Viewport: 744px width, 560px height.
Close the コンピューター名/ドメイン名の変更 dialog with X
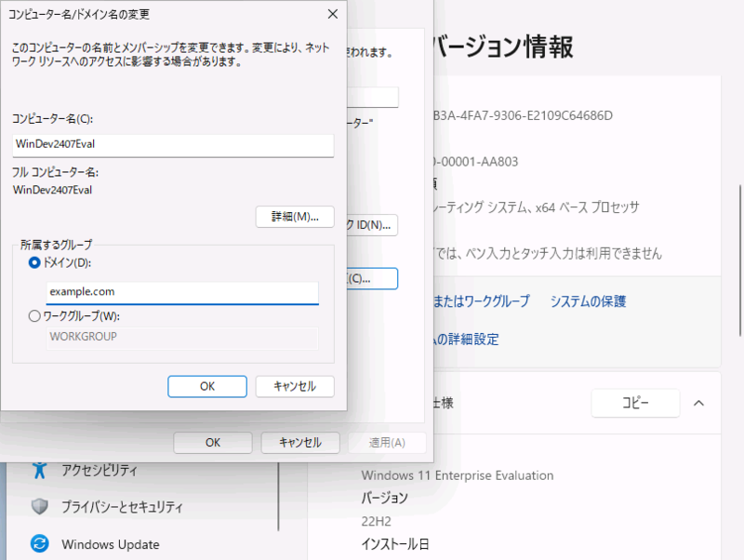coord(332,14)
